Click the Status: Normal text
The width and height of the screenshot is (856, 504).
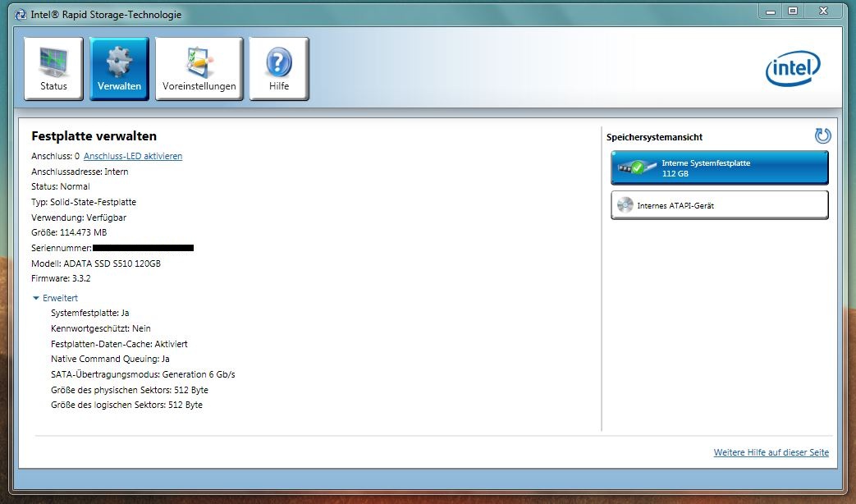pos(61,187)
